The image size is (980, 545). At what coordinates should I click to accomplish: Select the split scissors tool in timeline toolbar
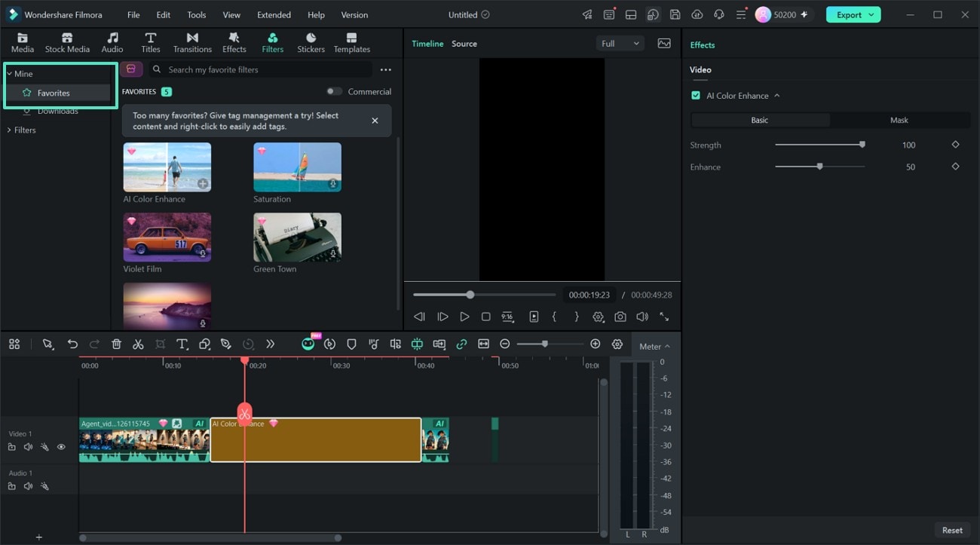[x=138, y=344]
